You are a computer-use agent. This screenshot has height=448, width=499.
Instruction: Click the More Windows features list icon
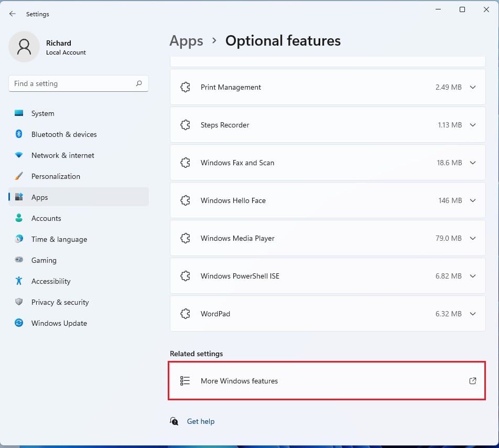pyautogui.click(x=185, y=381)
